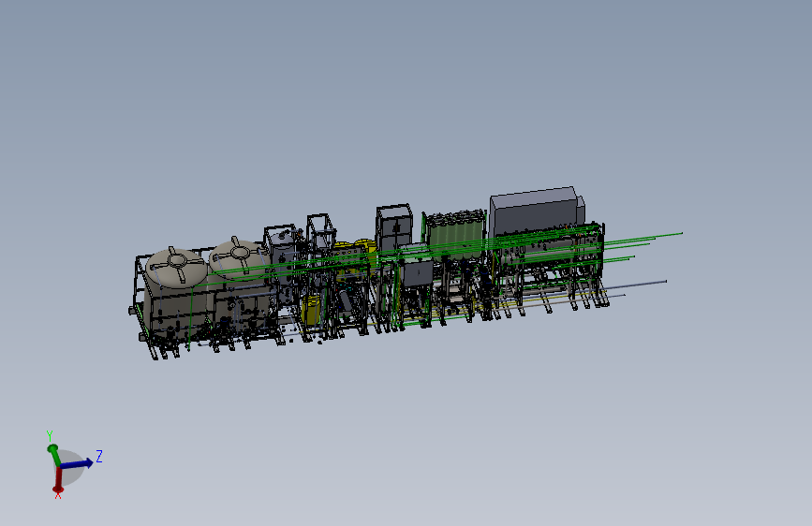Select the second beige round tank
This screenshot has width=812, height=526.
[x=239, y=285]
